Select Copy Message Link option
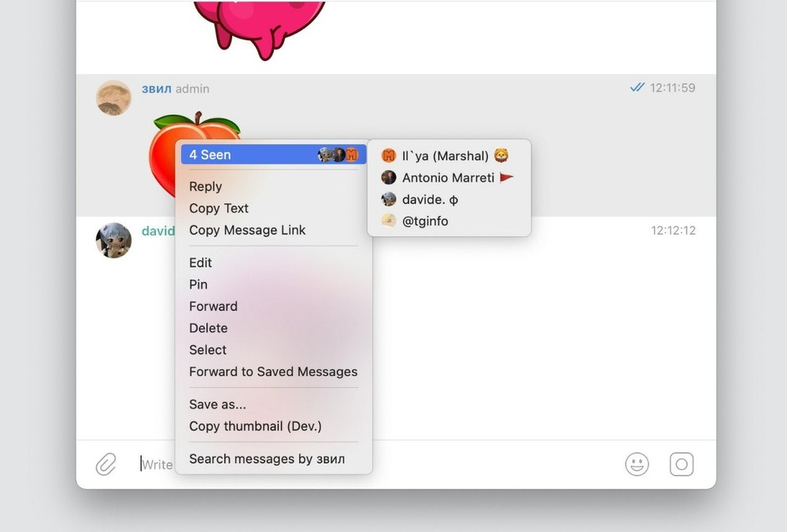 (x=247, y=230)
